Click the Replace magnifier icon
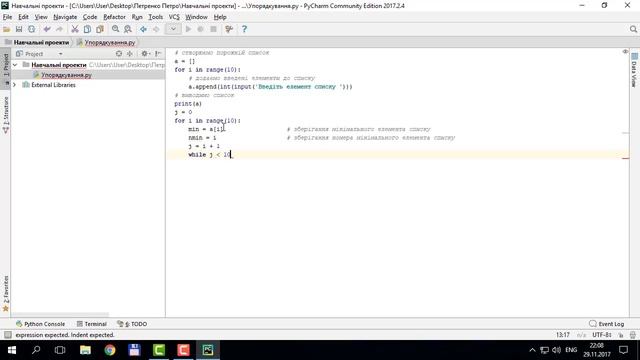 (x=128, y=29)
